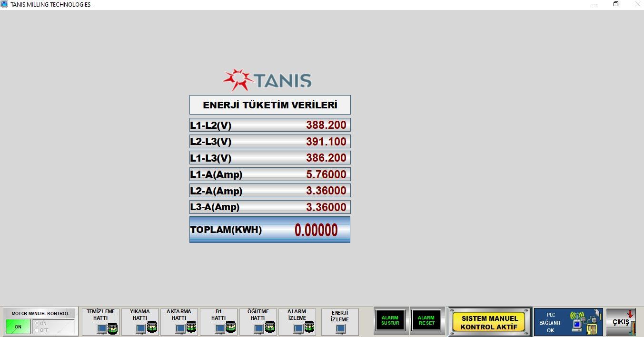
Task: Click the L2-A(Amp) current value 3.36000
Action: coord(326,191)
